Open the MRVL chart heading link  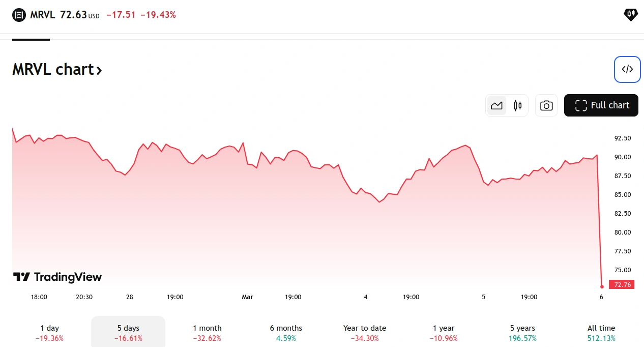(53, 69)
